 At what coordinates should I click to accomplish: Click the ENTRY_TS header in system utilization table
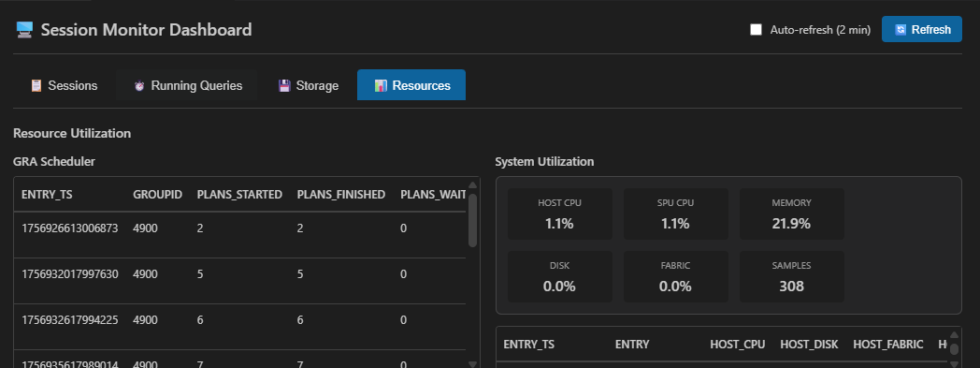point(528,345)
